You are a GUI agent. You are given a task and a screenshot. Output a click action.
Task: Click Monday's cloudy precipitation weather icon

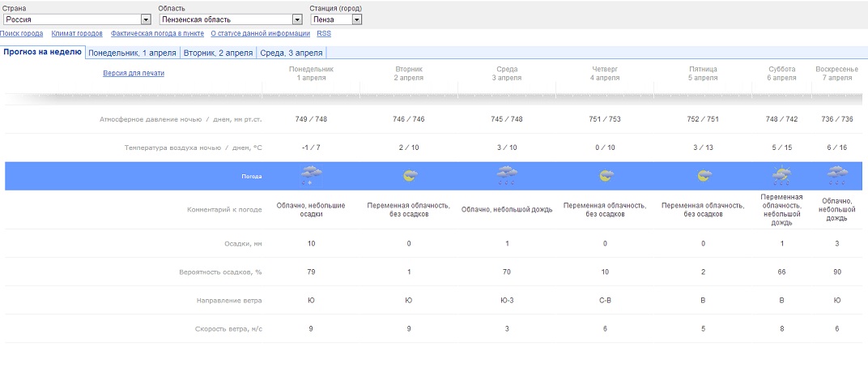click(311, 175)
